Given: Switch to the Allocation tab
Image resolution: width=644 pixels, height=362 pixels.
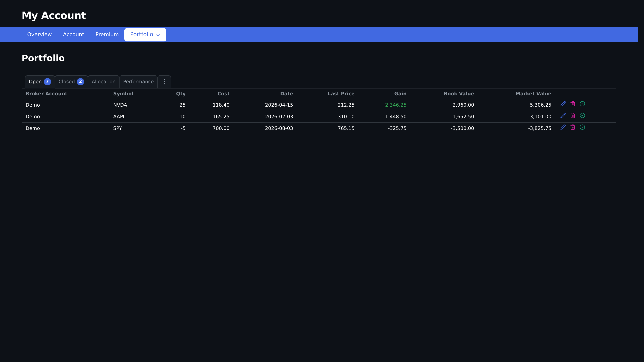Looking at the screenshot, I should tap(103, 82).
